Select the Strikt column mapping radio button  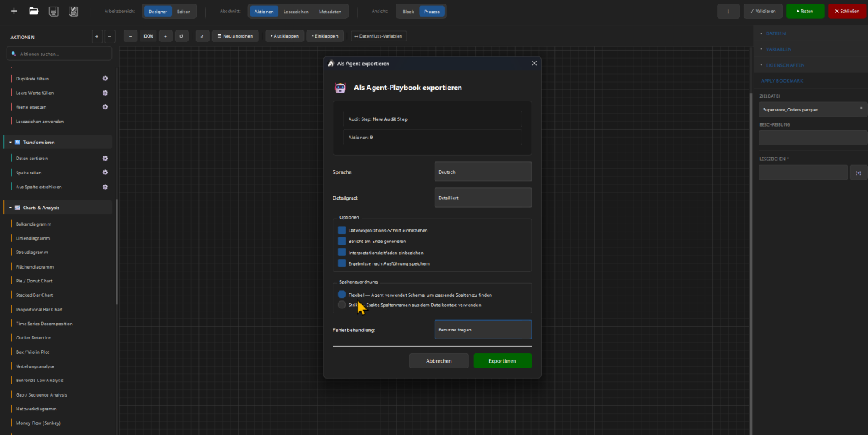pos(341,305)
